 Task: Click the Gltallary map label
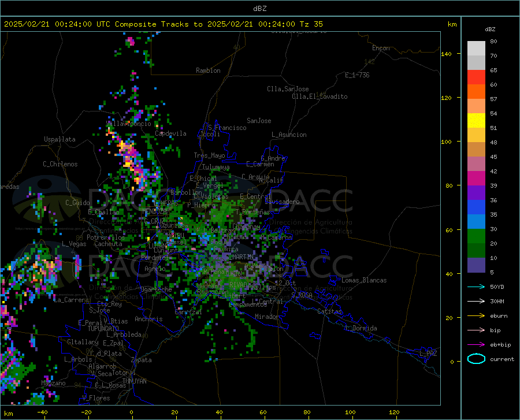(x=83, y=342)
